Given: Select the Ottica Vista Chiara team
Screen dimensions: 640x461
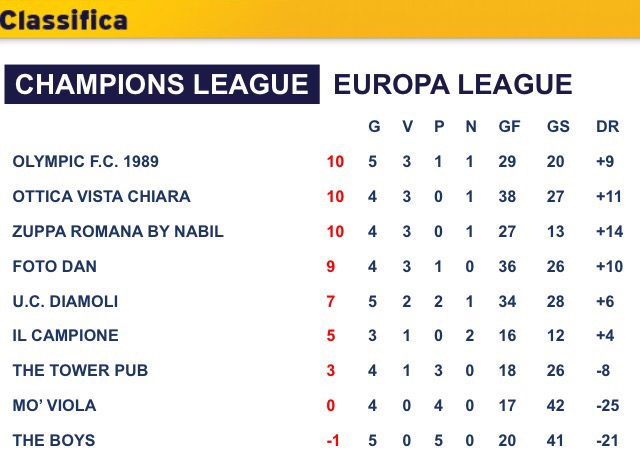Looking at the screenshot, I should click(x=101, y=196).
